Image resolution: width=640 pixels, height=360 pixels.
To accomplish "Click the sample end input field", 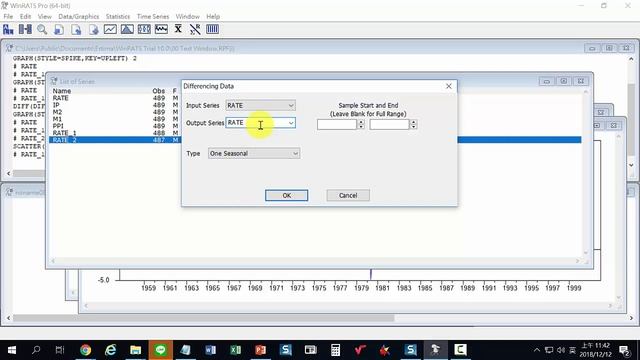I will [x=389, y=124].
